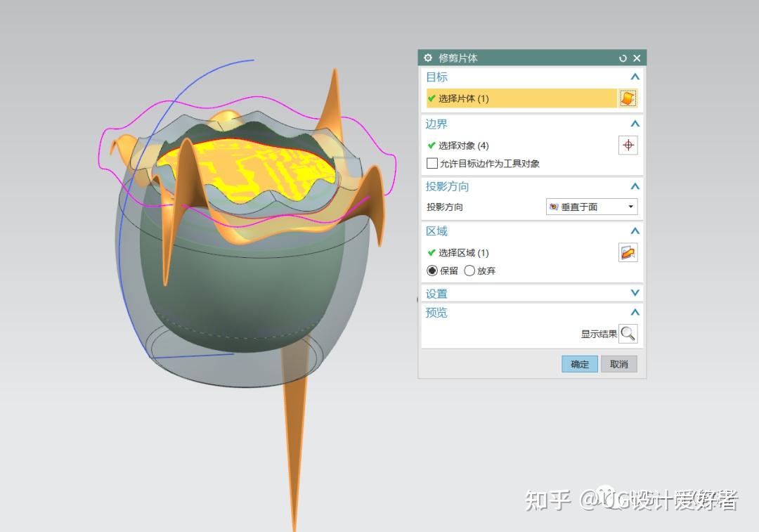759x532 pixels.
Task: Open the 投影方向 dropdown
Action: 630,207
